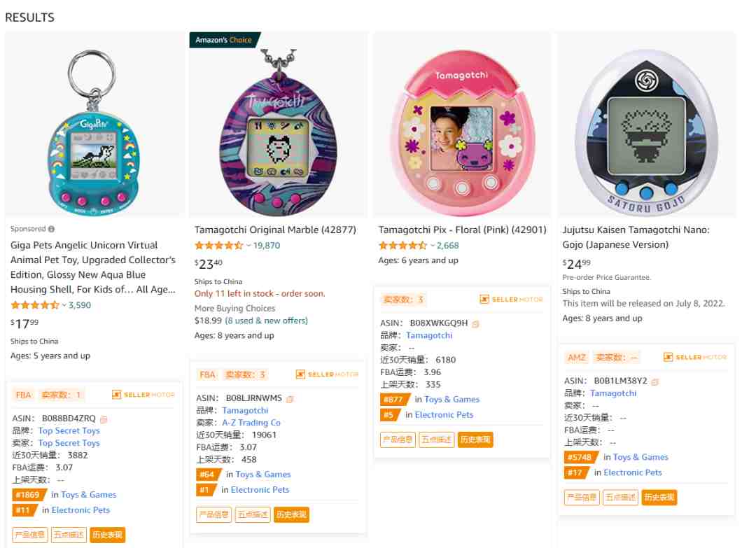Click the Seller Motor logo in the Giga Pets card

point(143,395)
